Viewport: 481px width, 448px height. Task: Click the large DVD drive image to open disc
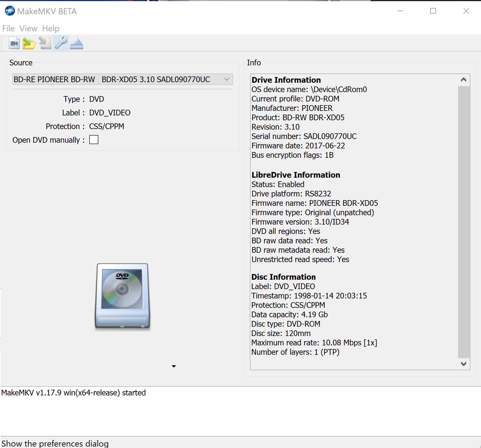click(x=122, y=296)
